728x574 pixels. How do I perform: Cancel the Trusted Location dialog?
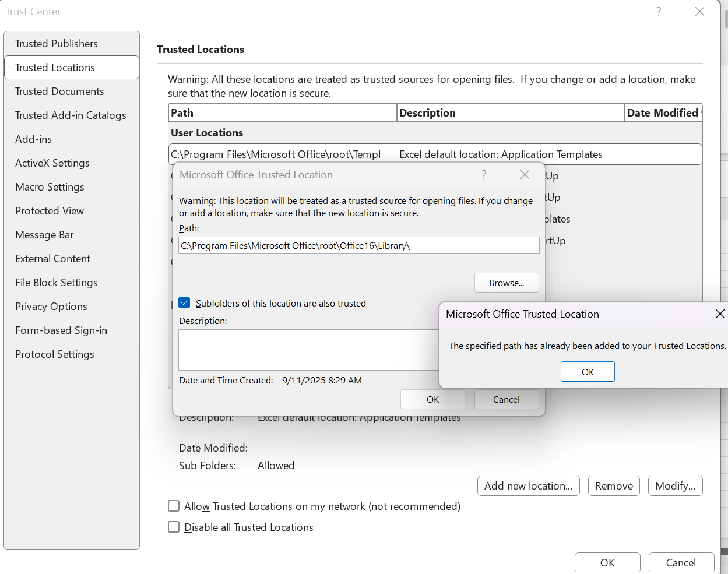tap(507, 400)
